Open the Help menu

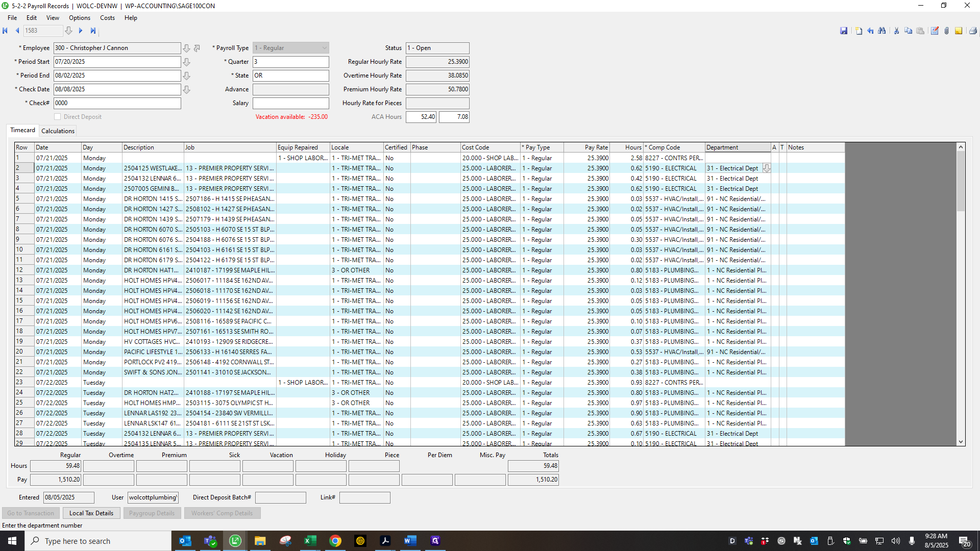pyautogui.click(x=131, y=18)
